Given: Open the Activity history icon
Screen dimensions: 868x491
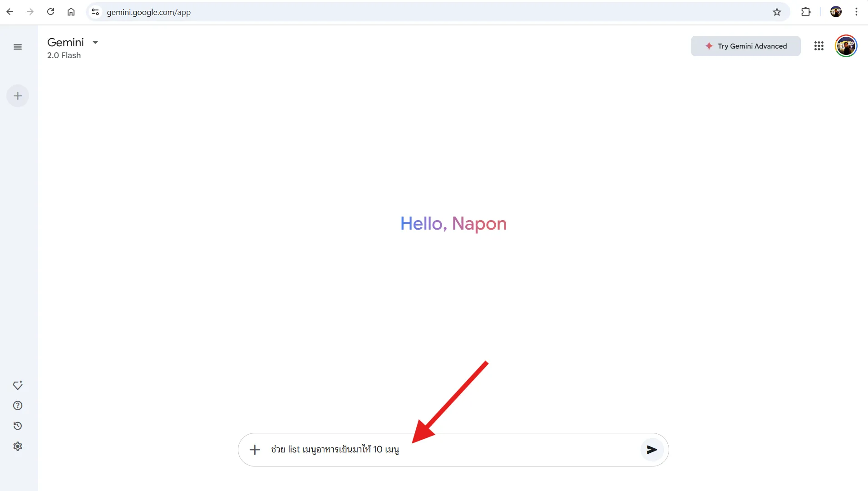Looking at the screenshot, I should (18, 426).
